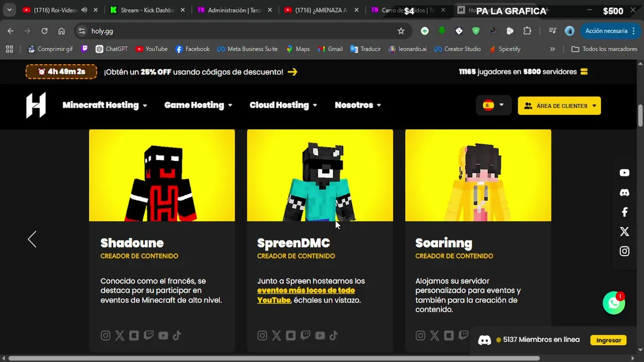Open SpreenDMC's YouTube icon
Image resolution: width=644 pixels, height=362 pixels.
click(320, 336)
